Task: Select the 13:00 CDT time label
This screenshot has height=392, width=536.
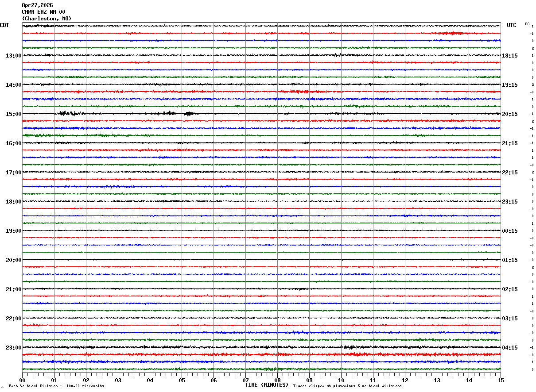Action: coord(14,56)
